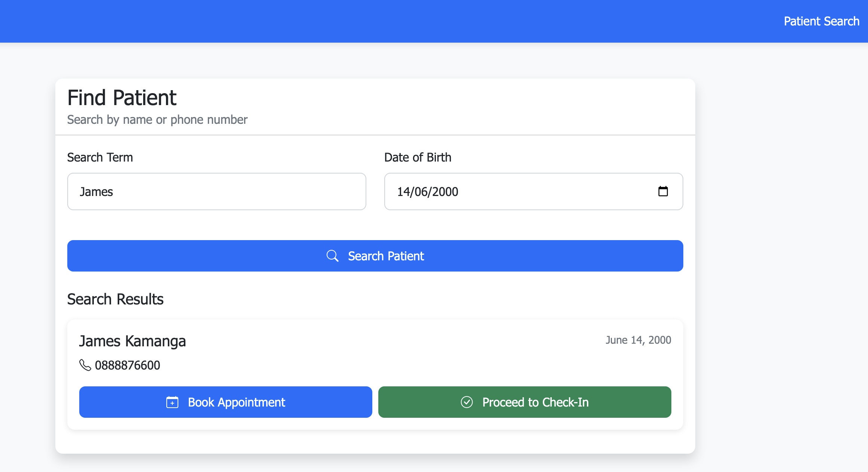Click the date June 14, 2000

(638, 340)
